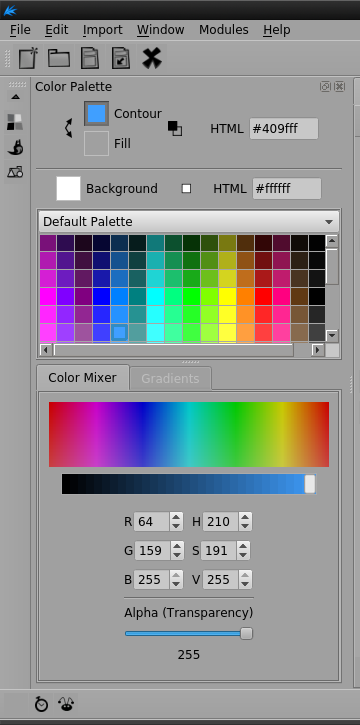Click the Save Project As icon
This screenshot has width=360, height=725.
click(x=121, y=58)
